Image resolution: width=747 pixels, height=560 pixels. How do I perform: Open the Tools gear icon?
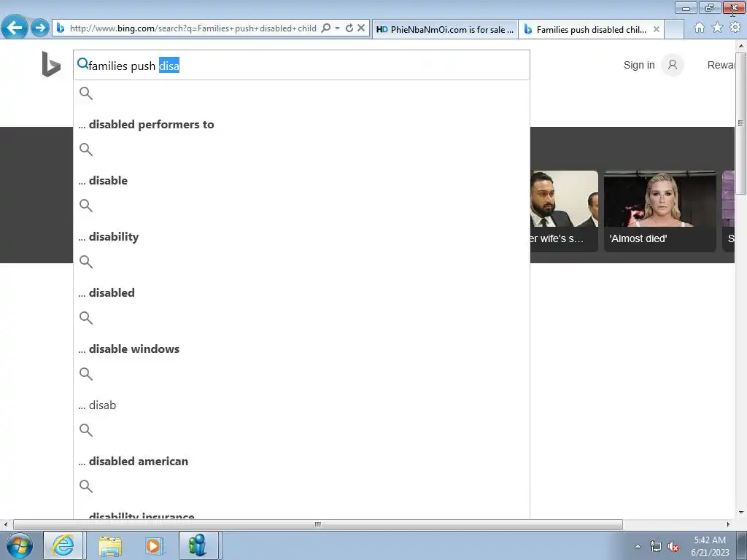pos(735,28)
